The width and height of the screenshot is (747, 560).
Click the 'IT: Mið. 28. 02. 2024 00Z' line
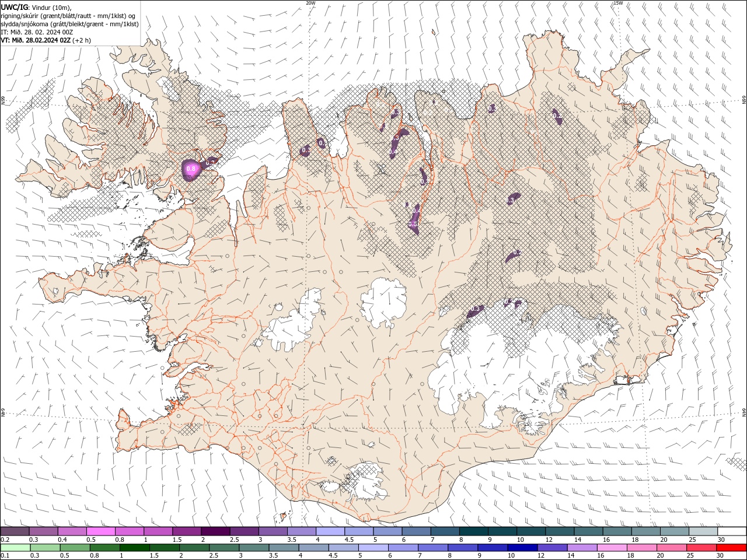pos(37,32)
